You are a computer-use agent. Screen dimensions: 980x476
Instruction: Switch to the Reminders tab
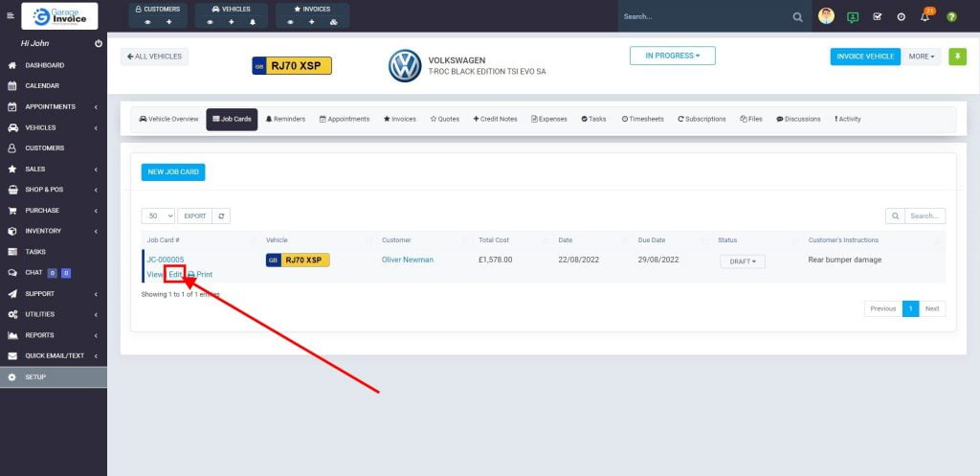tap(285, 119)
